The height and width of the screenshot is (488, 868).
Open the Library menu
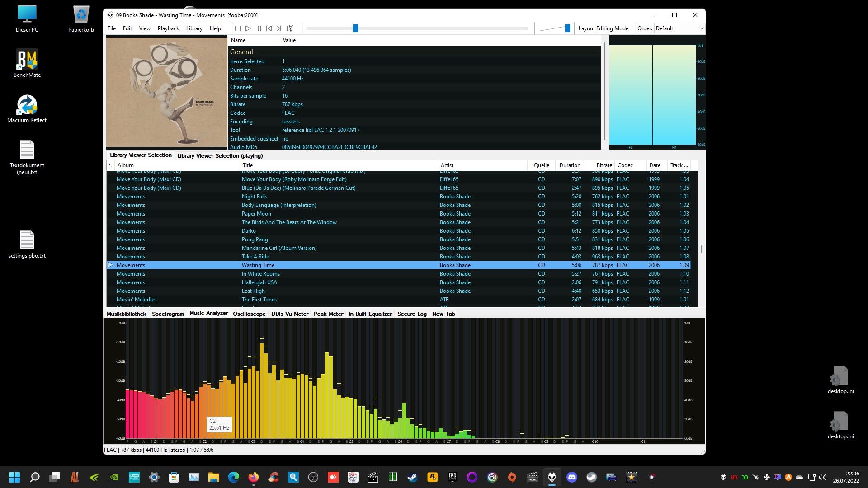click(x=194, y=28)
